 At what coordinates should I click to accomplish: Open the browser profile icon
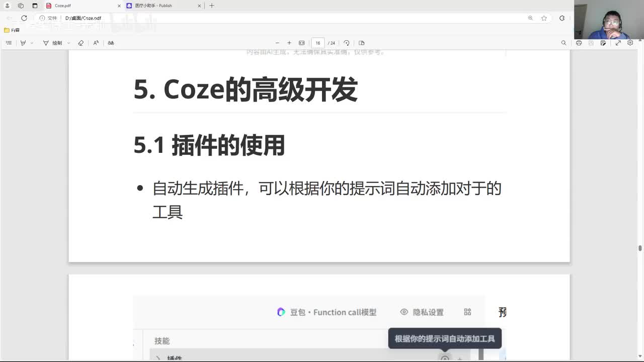coord(7,6)
